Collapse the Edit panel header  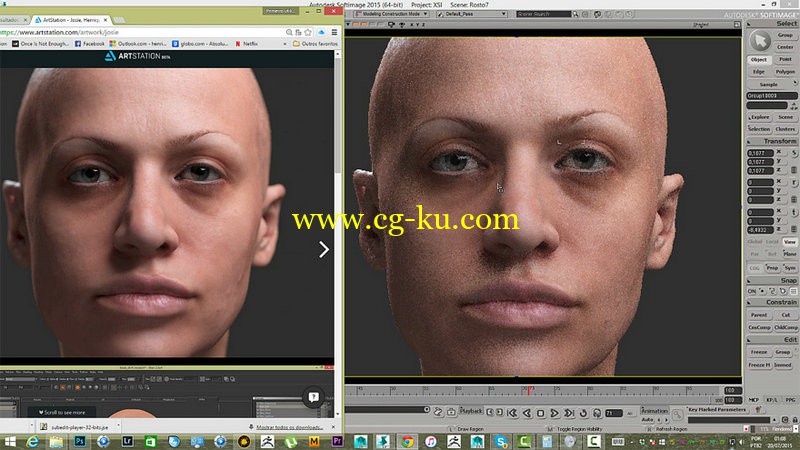point(772,339)
